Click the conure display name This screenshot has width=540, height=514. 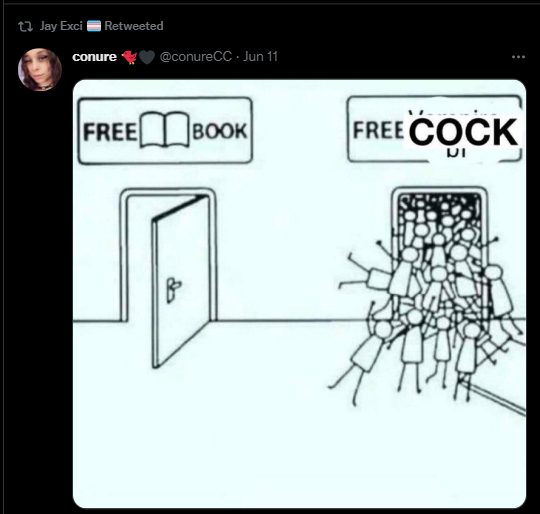(94, 56)
